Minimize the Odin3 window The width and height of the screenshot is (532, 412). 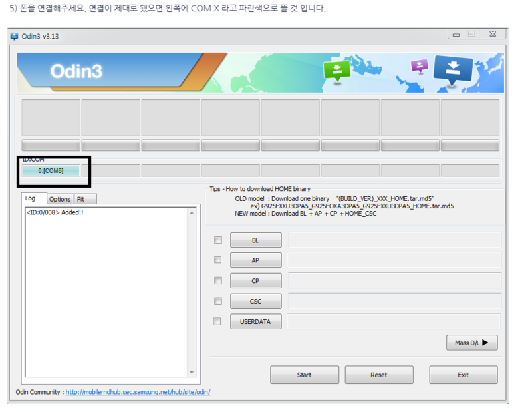click(x=456, y=34)
